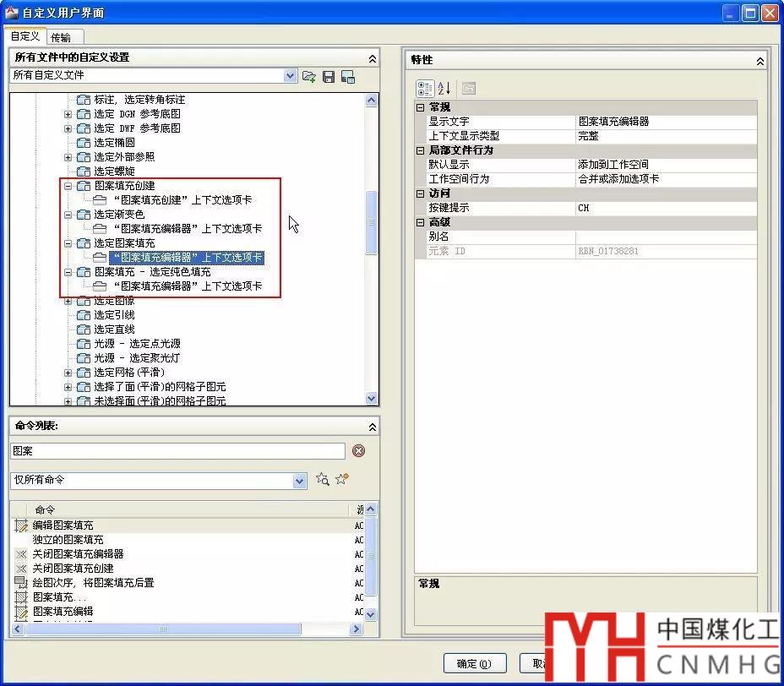784x686 pixels.
Task: Switch to the 自定义 tab
Action: [25, 36]
